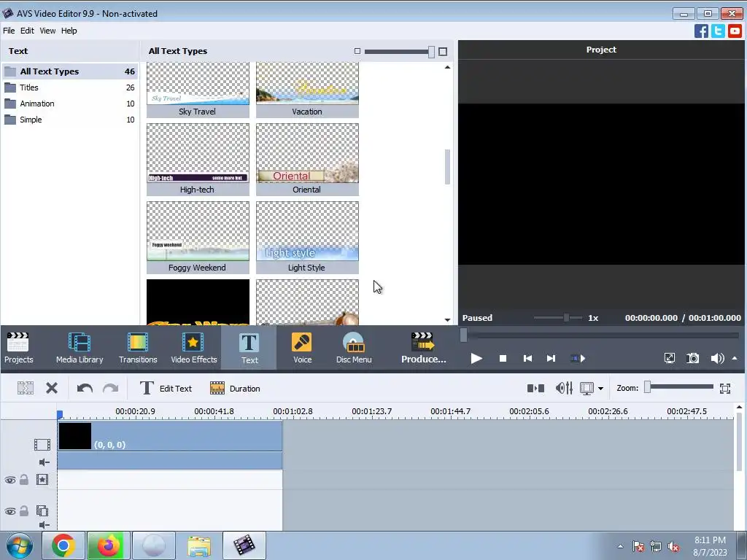Open the File menu
This screenshot has height=560, width=747.
tap(9, 31)
